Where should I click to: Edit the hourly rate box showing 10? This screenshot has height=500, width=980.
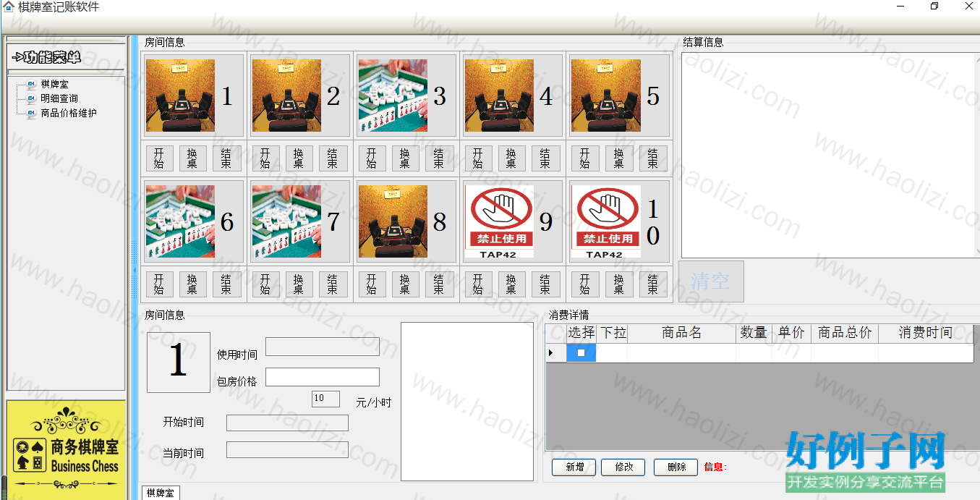coord(325,399)
